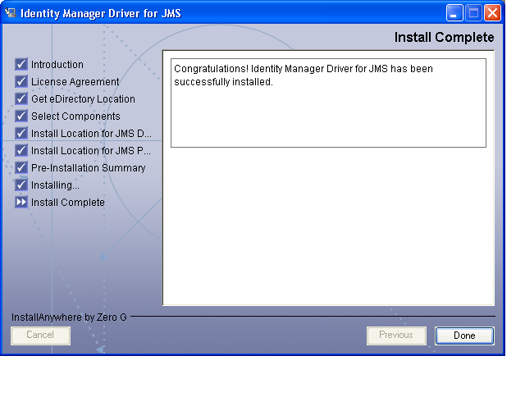525x420 pixels.
Task: Select the Select Components step label
Action: (x=75, y=116)
